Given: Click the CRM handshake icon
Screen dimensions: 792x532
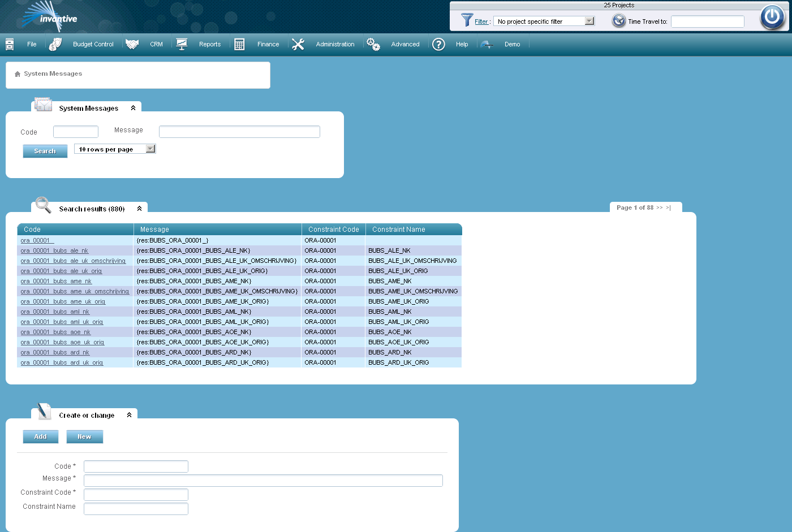Looking at the screenshot, I should coord(132,44).
